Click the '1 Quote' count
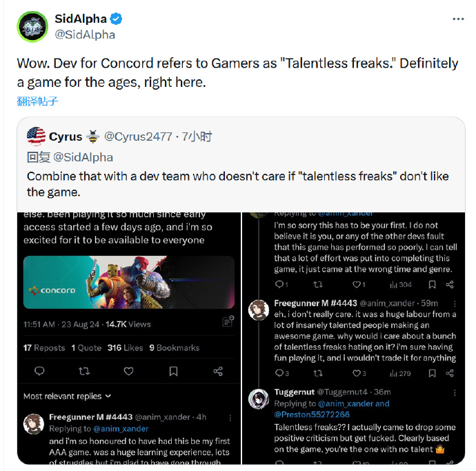The image size is (476, 471). [86, 348]
